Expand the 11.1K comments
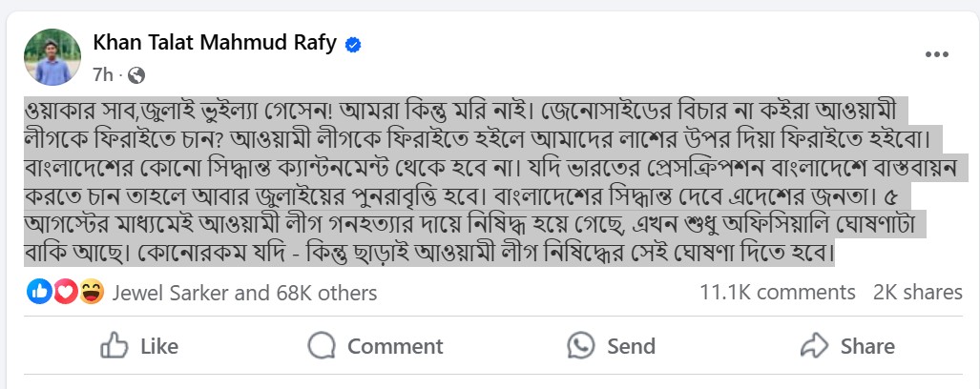The height and width of the screenshot is (389, 980). point(777,293)
